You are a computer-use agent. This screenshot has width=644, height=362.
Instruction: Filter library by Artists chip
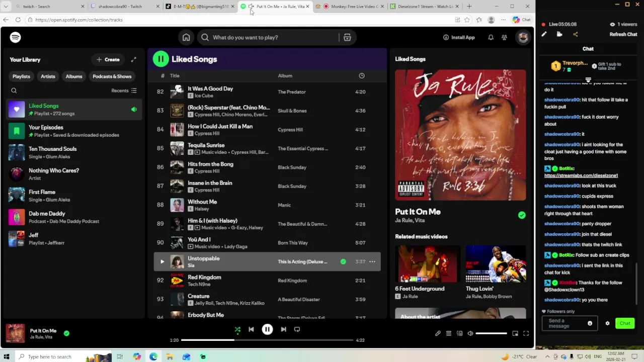[x=48, y=76]
